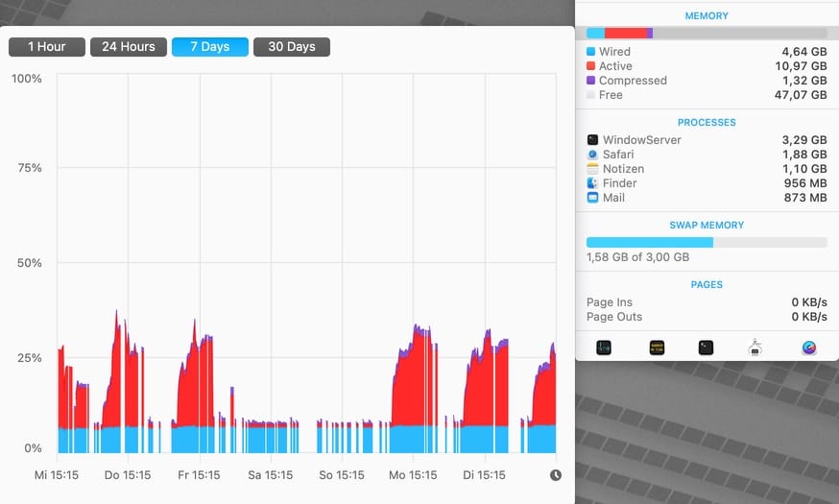Click the WindowServer process icon
This screenshot has width=839, height=504.
coord(592,139)
